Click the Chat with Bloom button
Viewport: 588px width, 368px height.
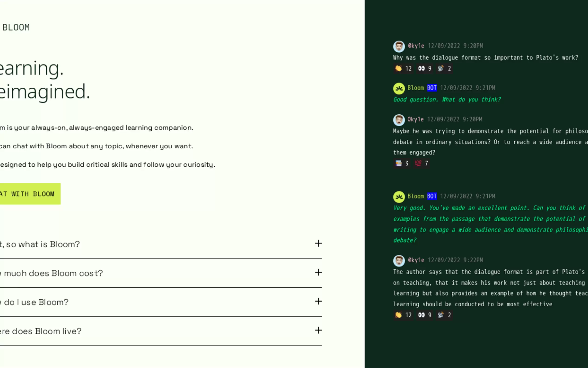[x=29, y=194]
